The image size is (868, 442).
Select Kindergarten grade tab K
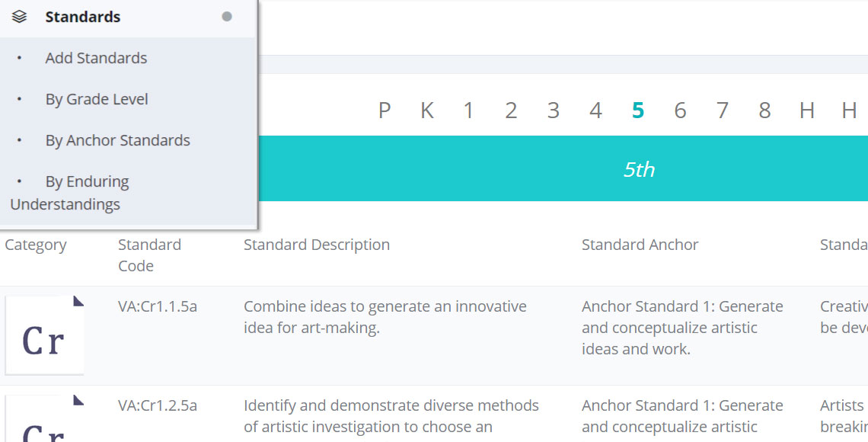pyautogui.click(x=427, y=111)
